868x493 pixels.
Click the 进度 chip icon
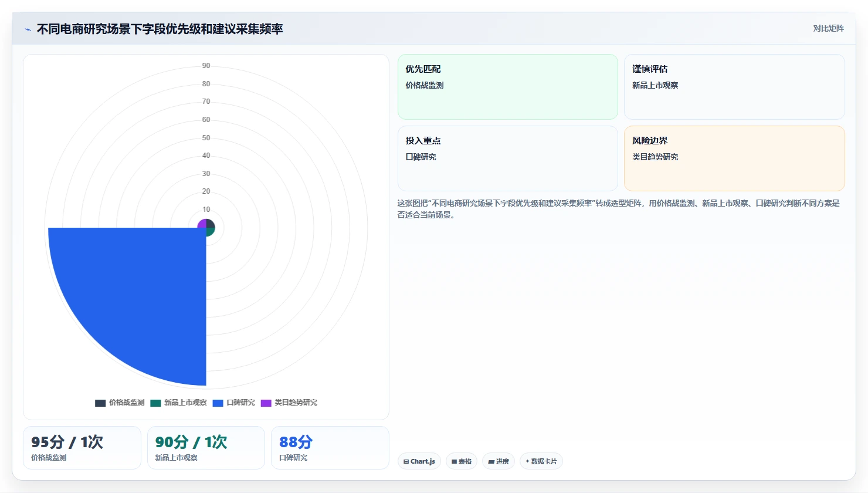coord(491,462)
